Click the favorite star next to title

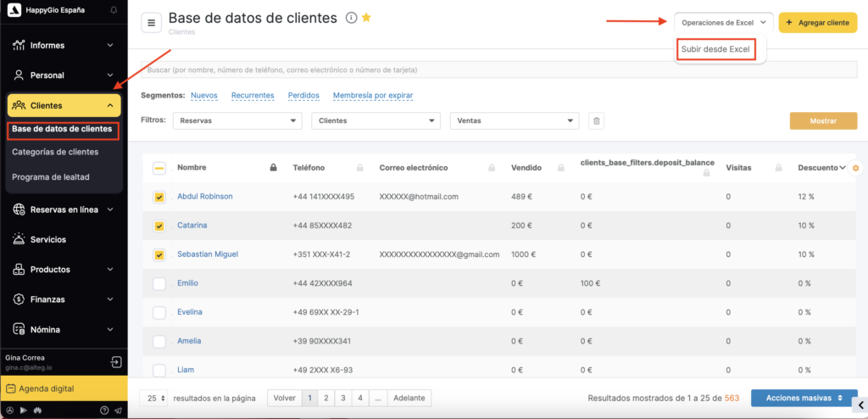tap(366, 18)
